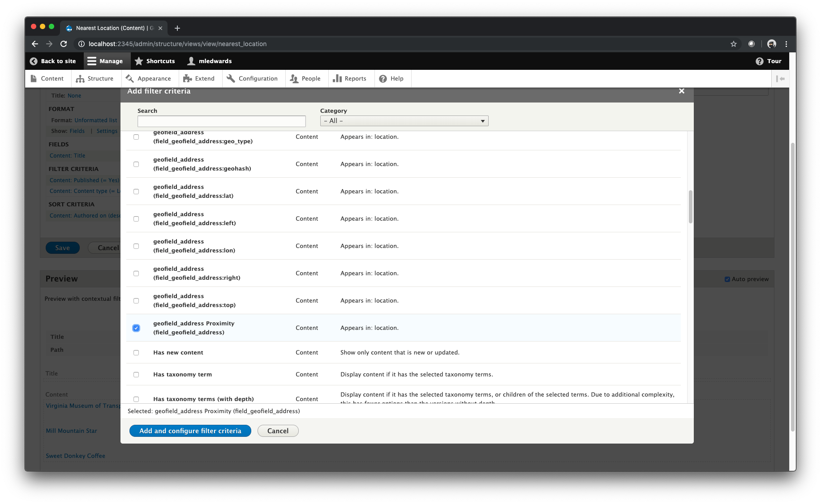
Task: Click the browser reload icon
Action: point(64,44)
